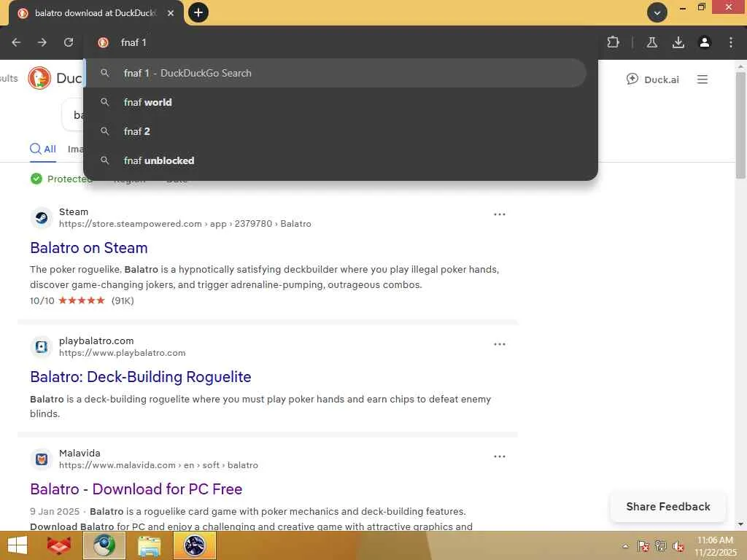
Task: Open the Balatro on Steam result
Action: 88,248
